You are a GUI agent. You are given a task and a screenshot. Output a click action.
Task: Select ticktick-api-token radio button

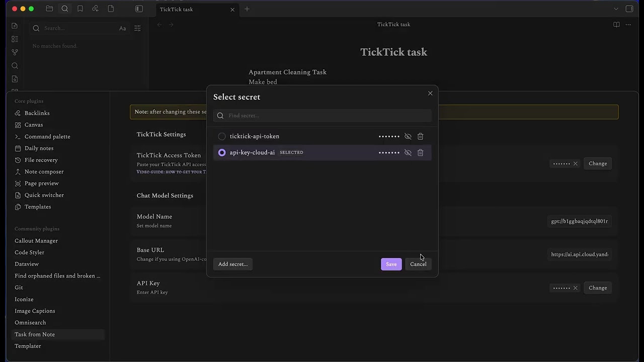click(x=222, y=136)
